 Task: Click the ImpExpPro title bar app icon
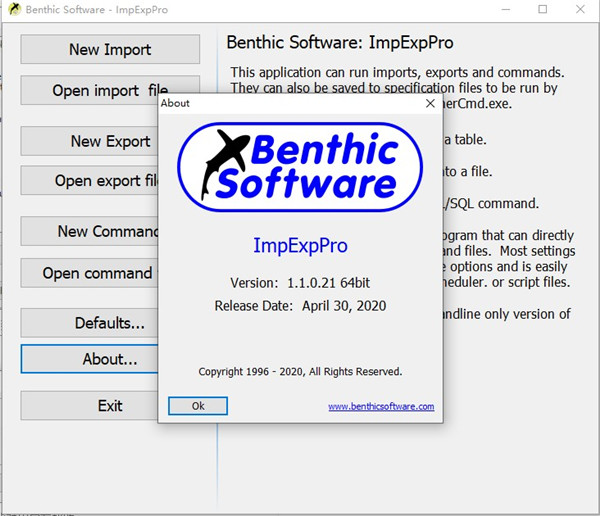(x=15, y=9)
